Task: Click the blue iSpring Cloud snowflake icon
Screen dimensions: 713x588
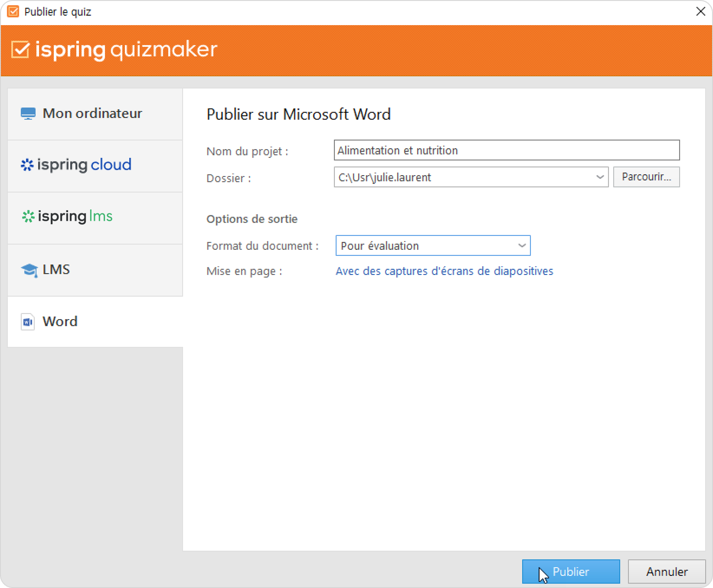Action: pyautogui.click(x=27, y=165)
